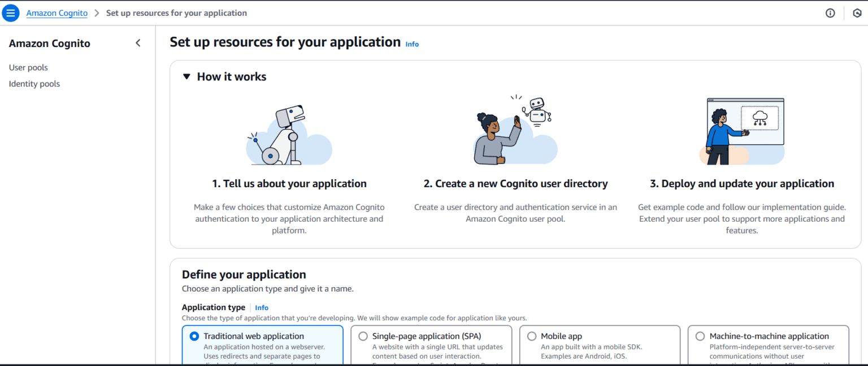Click Info beside the Application type label
868x366 pixels.
(x=262, y=307)
